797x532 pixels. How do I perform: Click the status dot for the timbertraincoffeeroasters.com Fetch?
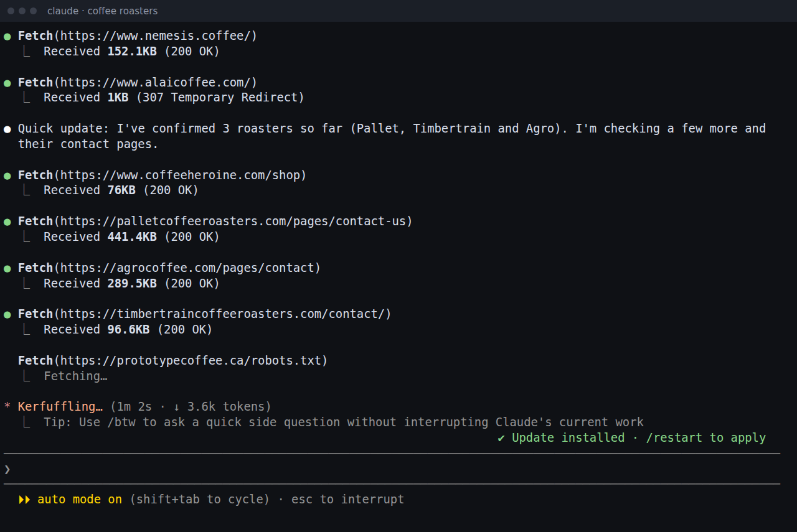coord(7,315)
